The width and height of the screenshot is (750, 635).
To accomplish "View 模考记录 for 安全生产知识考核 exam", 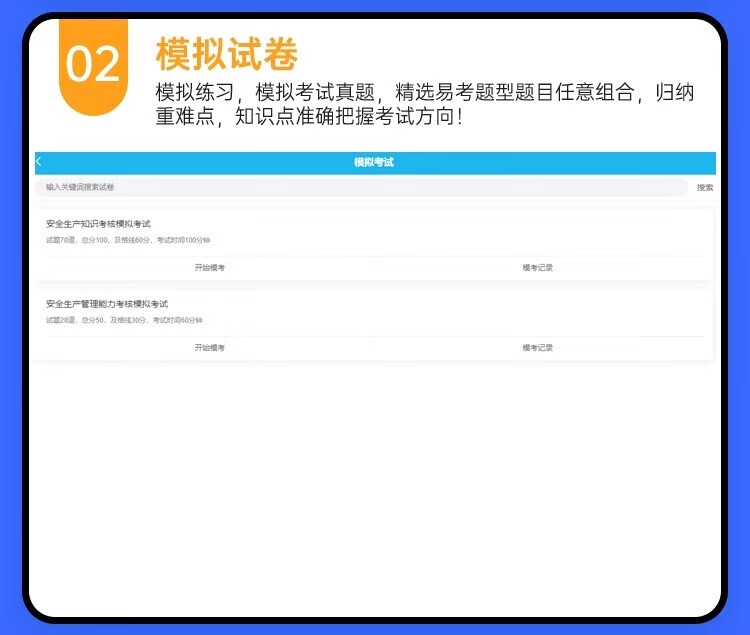I will tap(537, 268).
